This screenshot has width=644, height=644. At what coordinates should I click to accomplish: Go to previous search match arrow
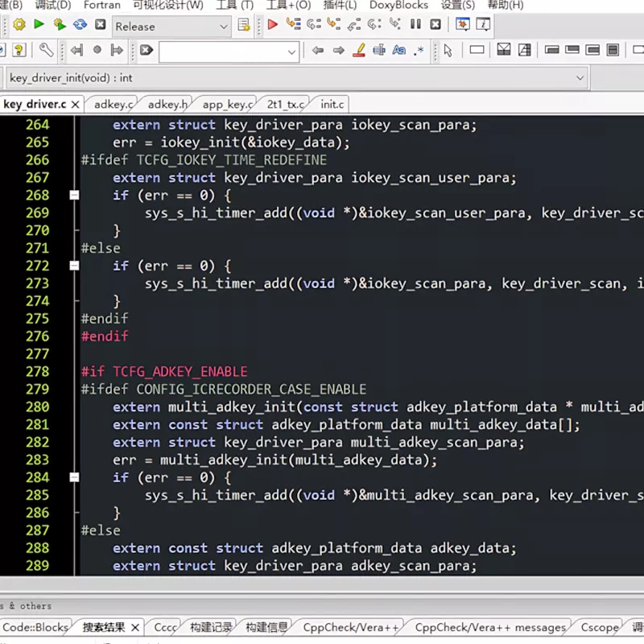point(317,51)
